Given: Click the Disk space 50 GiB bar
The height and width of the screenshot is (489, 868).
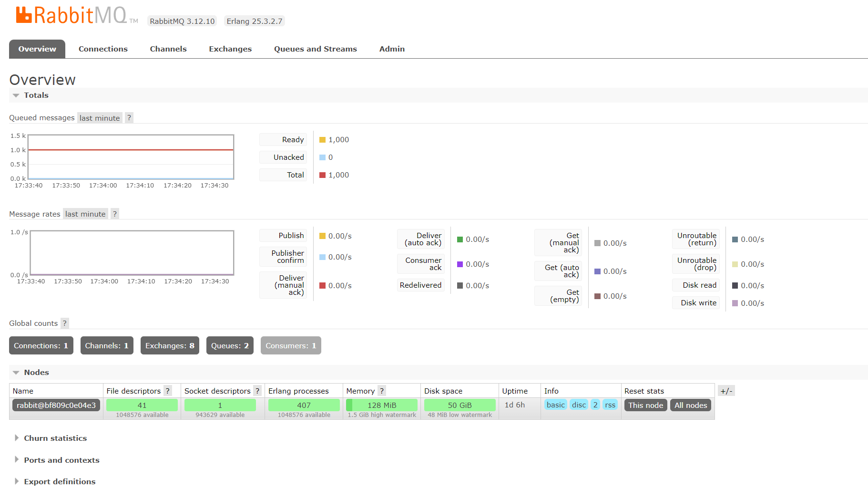Looking at the screenshot, I should click(x=460, y=405).
